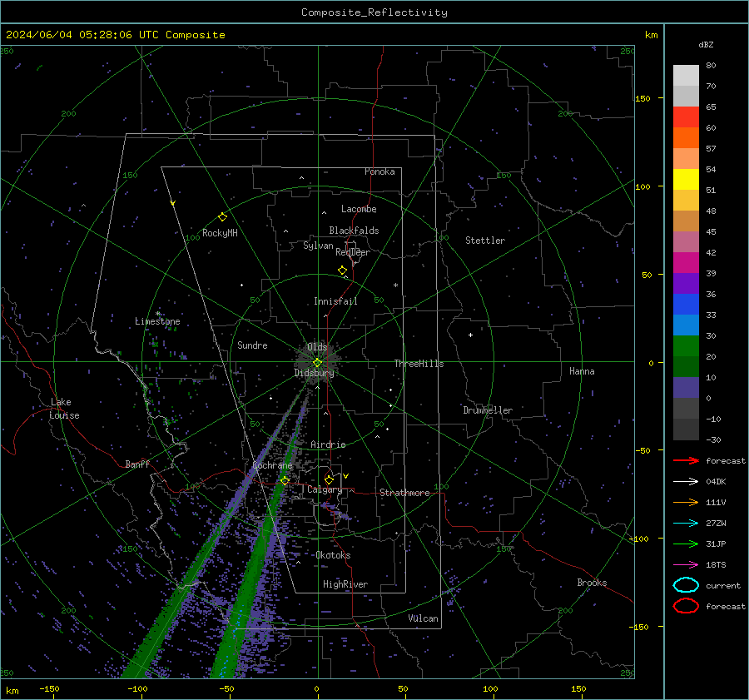
Task: Click the Lacombe label
Action: tap(359, 209)
